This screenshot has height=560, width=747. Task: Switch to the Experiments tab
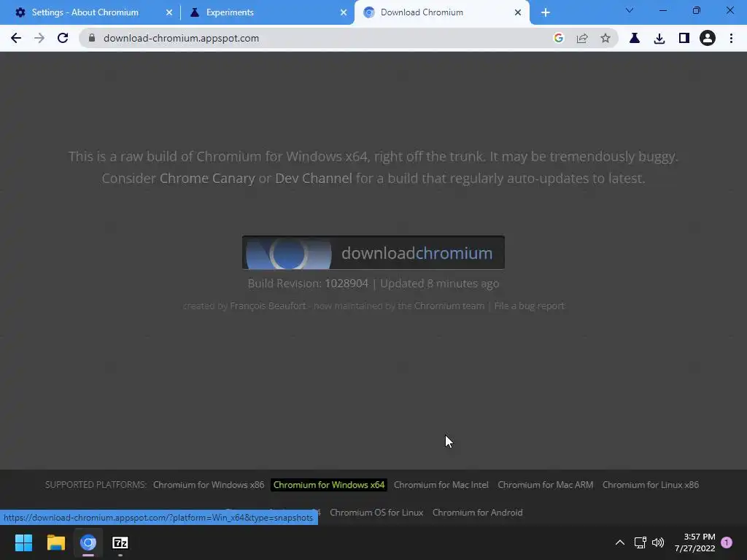coord(267,12)
